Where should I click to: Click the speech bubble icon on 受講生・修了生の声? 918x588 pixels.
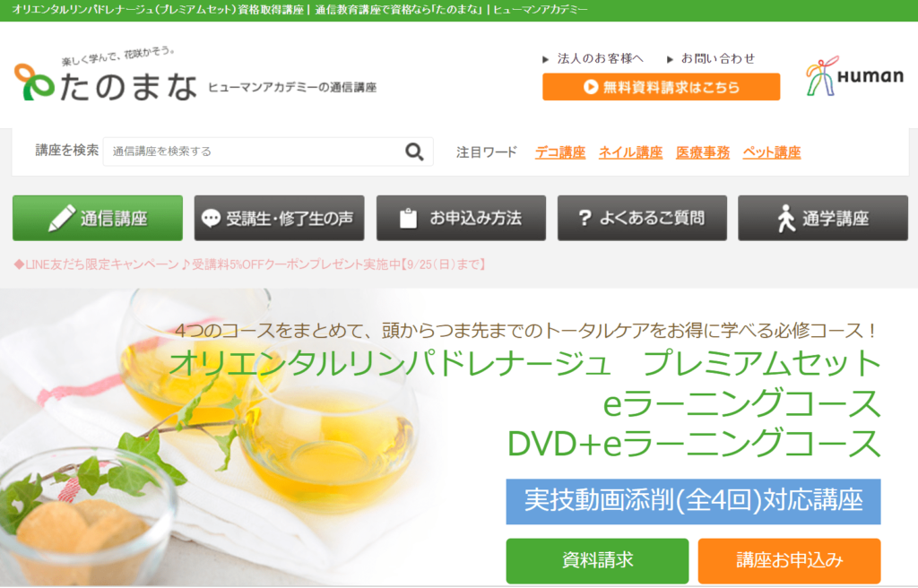211,219
